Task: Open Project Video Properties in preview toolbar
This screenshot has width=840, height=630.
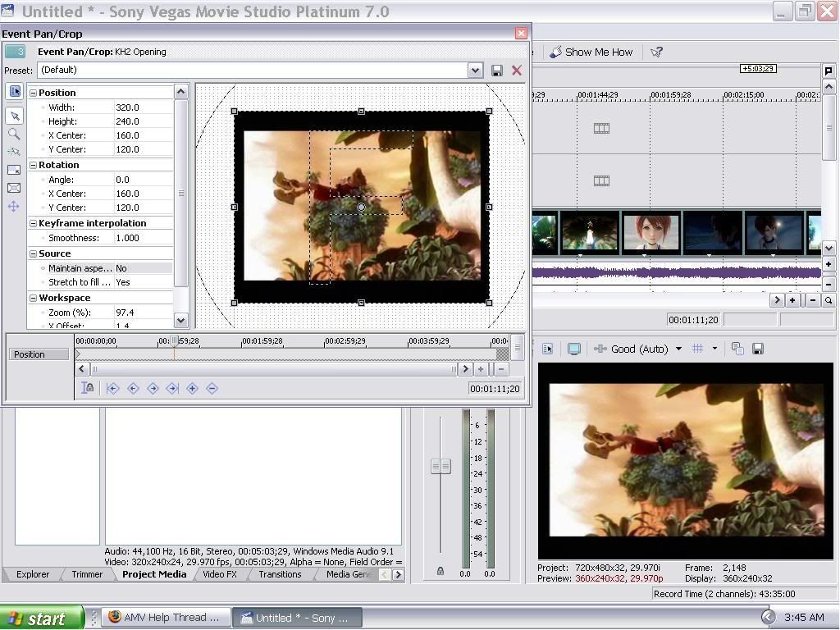Action: click(x=547, y=349)
